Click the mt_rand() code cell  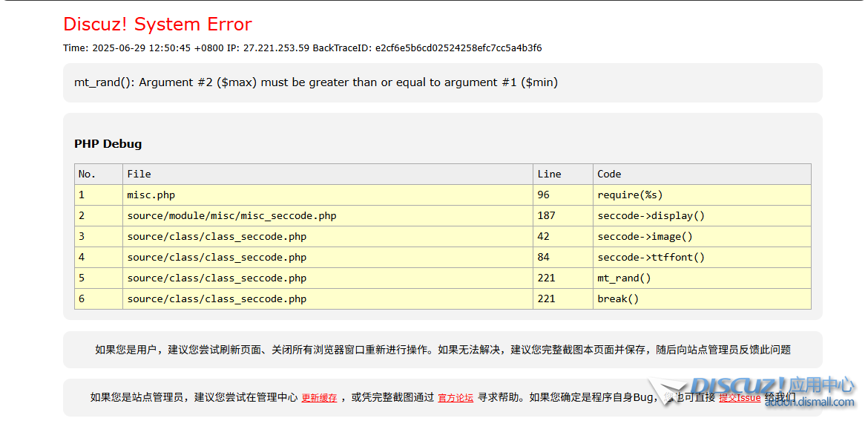pyautogui.click(x=702, y=278)
